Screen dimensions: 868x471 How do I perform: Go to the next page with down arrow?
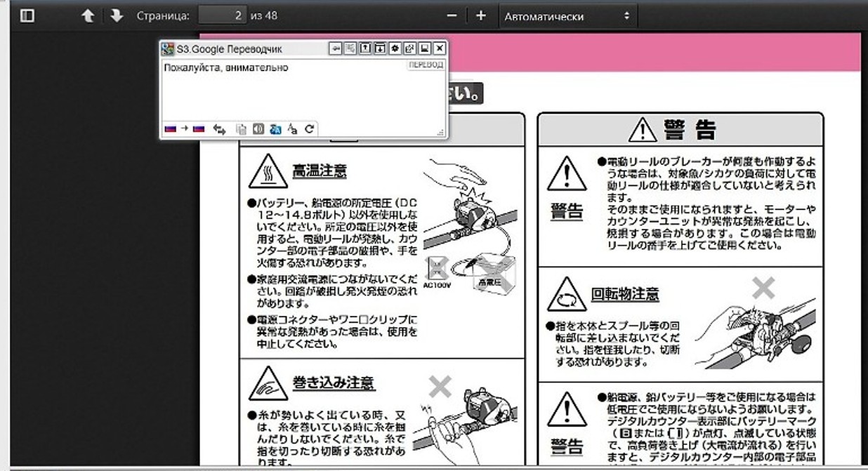[x=117, y=15]
